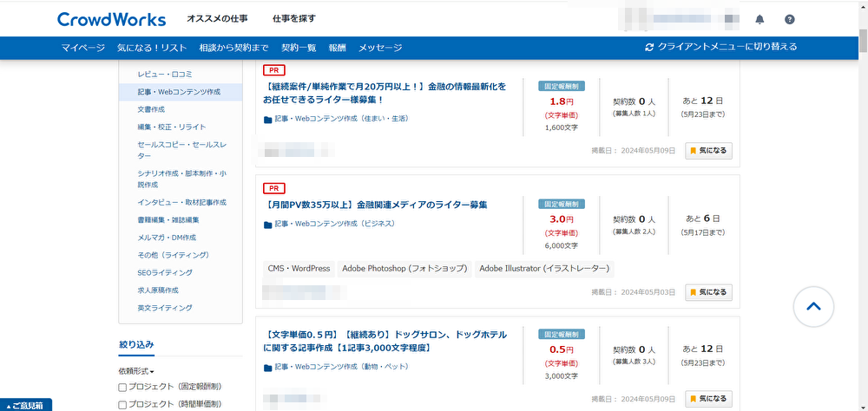Screen dimensions: 868x411
Task: Open 相談から契約まで menu
Action: pos(234,48)
